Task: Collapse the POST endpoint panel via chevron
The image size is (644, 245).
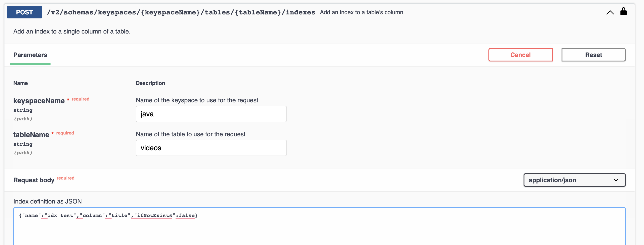Action: click(610, 12)
